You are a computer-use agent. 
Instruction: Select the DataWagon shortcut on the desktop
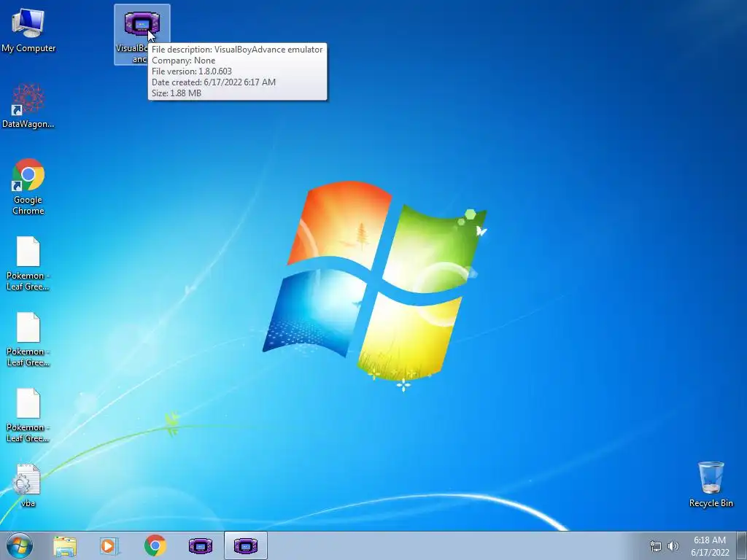tap(28, 106)
